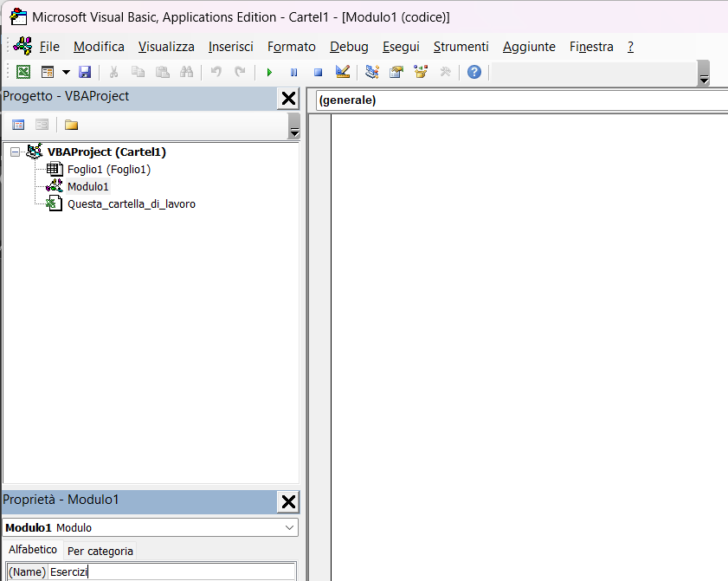This screenshot has height=581, width=728.
Task: Open the Modulo1 object dropdown in Properties
Action: point(289,527)
